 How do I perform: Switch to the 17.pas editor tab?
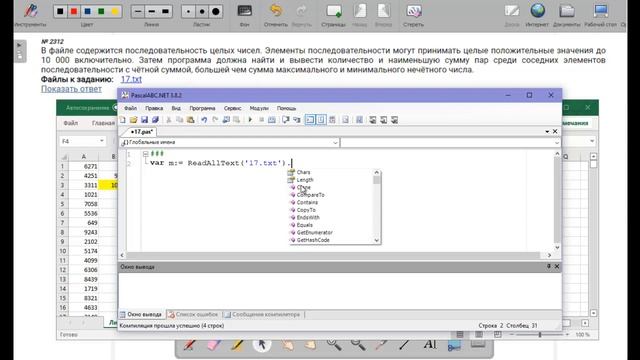click(142, 131)
